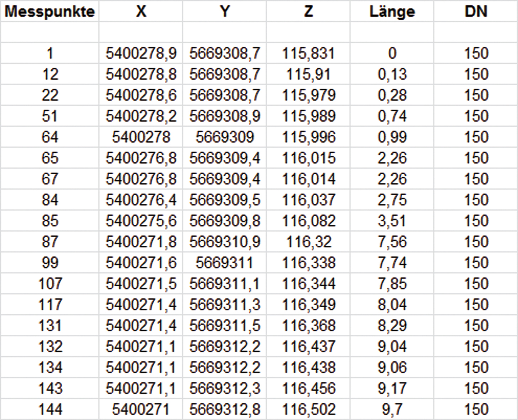The width and height of the screenshot is (518, 420).
Task: Select the DN column header cell
Action: (x=476, y=11)
